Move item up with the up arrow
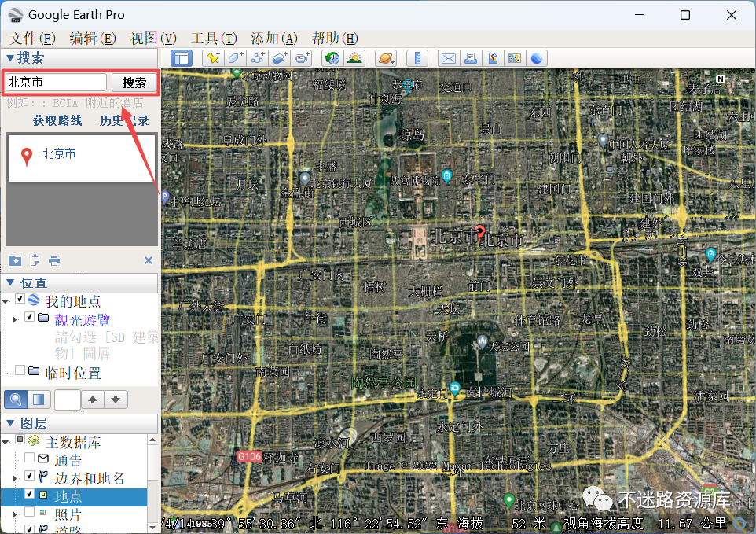The image size is (756, 534). tap(93, 400)
